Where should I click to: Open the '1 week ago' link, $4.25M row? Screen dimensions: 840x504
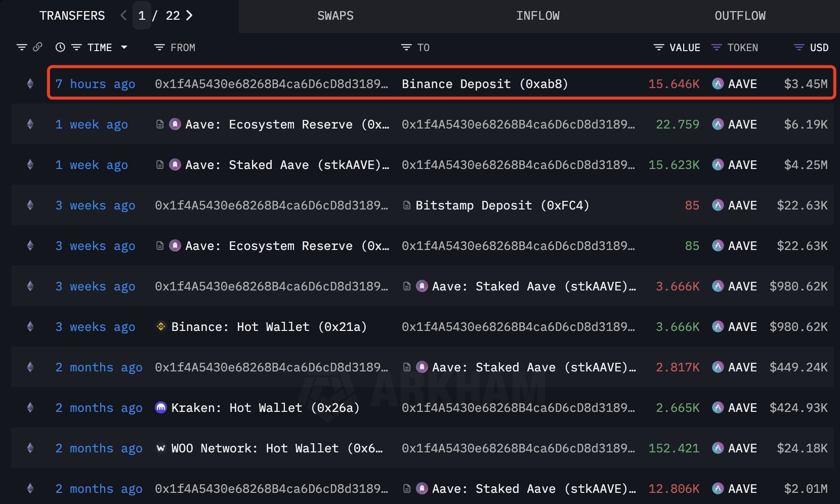[92, 165]
